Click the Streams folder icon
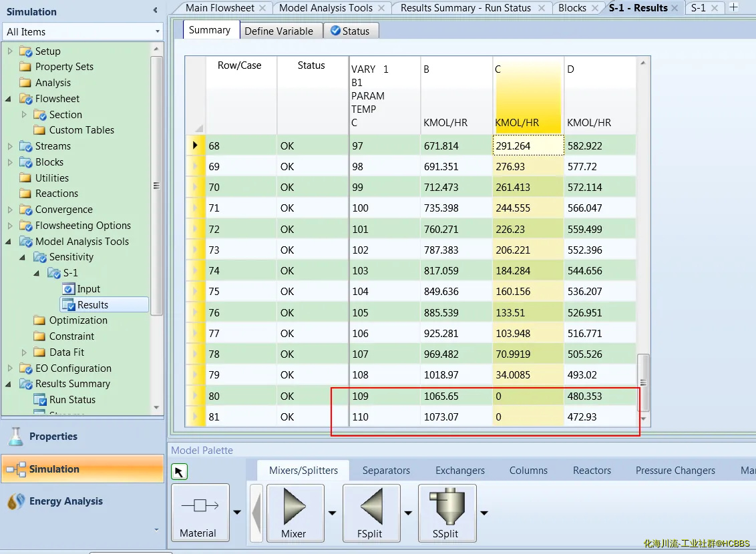Image resolution: width=756 pixels, height=554 pixels. coord(25,146)
